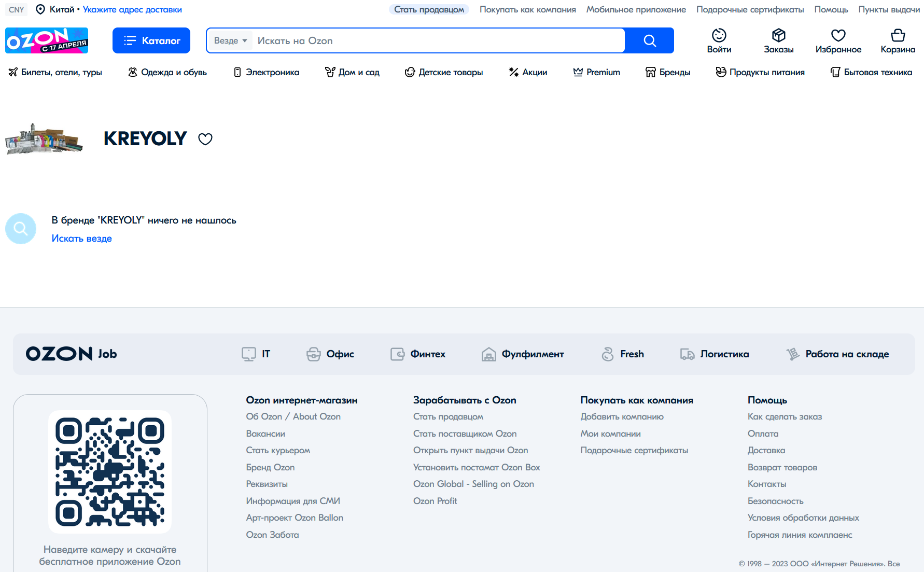Screen dimensions: 924x572
Task: Select the Бренды navigation item
Action: (668, 72)
